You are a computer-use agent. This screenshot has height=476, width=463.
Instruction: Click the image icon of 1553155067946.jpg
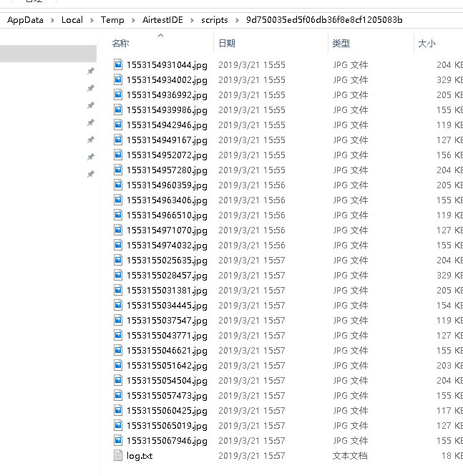coord(118,440)
